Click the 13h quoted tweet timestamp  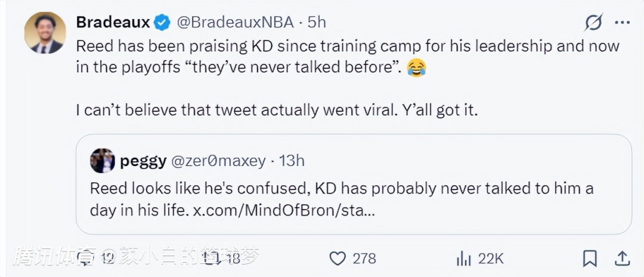pyautogui.click(x=292, y=161)
